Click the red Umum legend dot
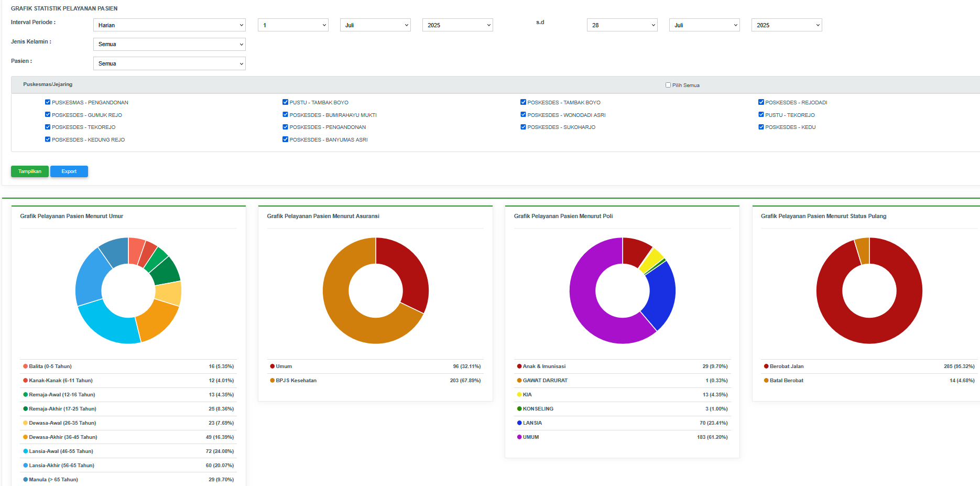 click(273, 366)
